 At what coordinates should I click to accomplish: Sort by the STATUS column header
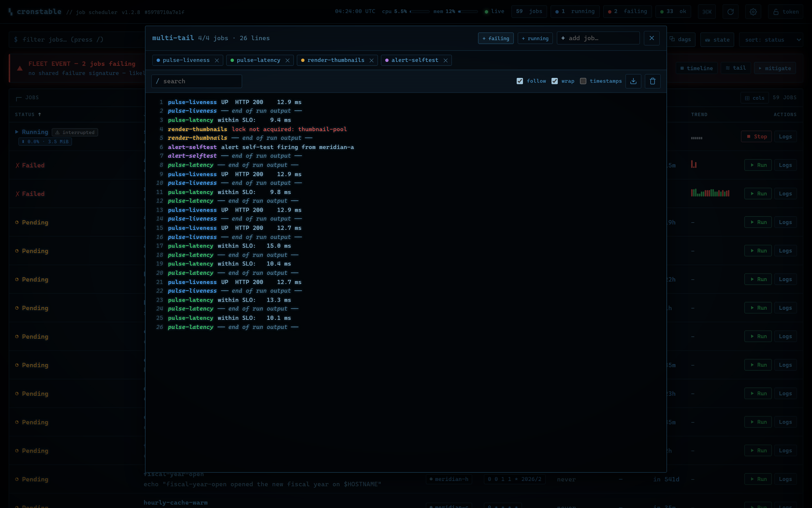point(28,115)
